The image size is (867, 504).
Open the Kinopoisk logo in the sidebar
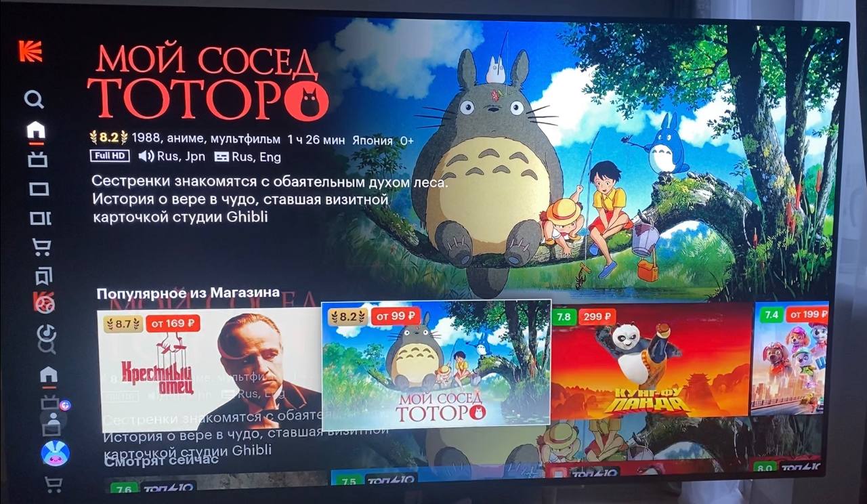click(x=30, y=51)
